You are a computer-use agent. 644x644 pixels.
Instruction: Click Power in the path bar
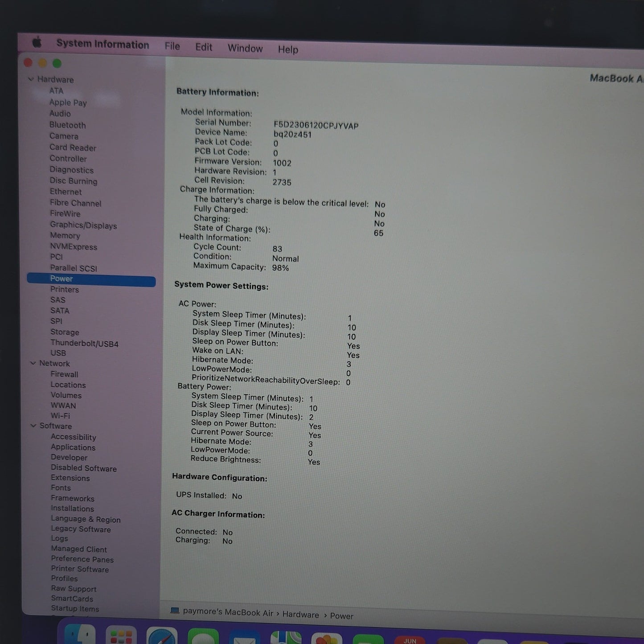point(341,616)
